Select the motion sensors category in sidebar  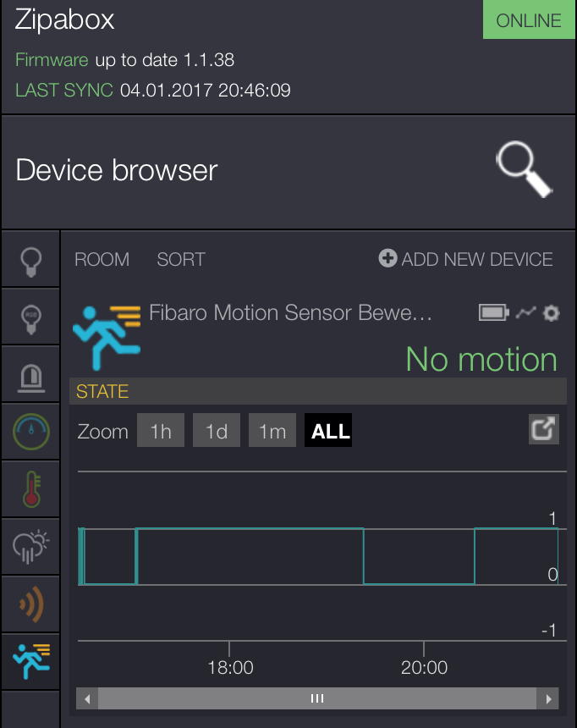click(x=30, y=661)
